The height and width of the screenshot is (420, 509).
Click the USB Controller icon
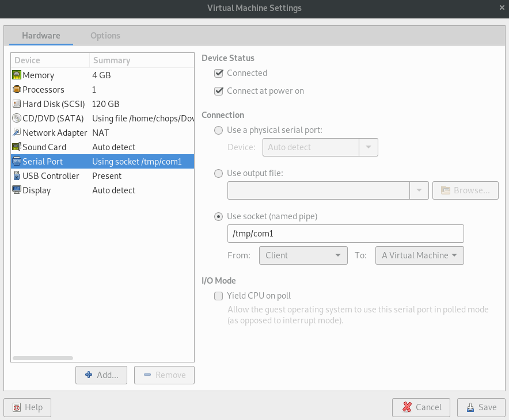click(x=17, y=176)
